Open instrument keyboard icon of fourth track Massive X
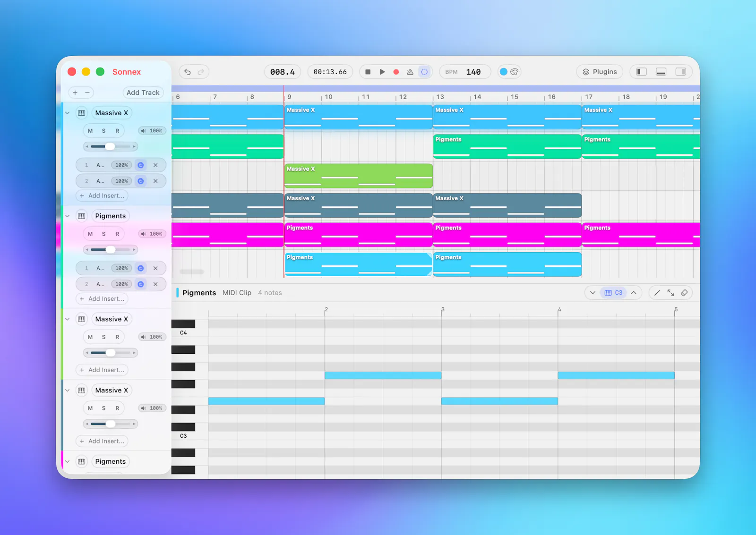This screenshot has height=535, width=756. click(82, 391)
